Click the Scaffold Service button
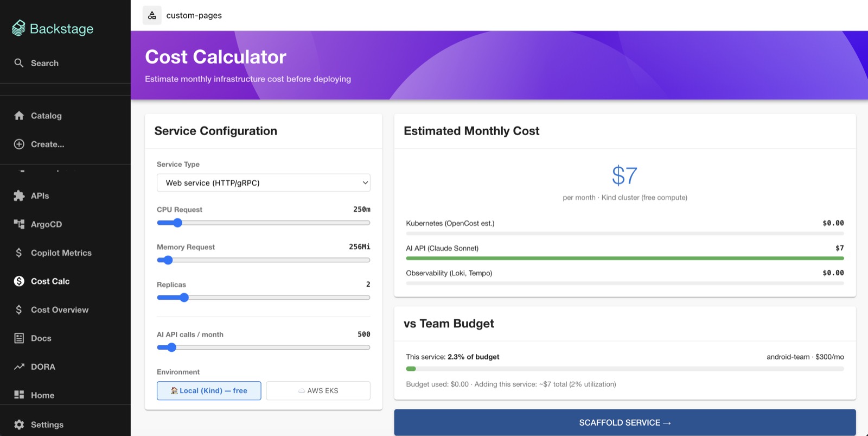This screenshot has width=868, height=436. 625,422
